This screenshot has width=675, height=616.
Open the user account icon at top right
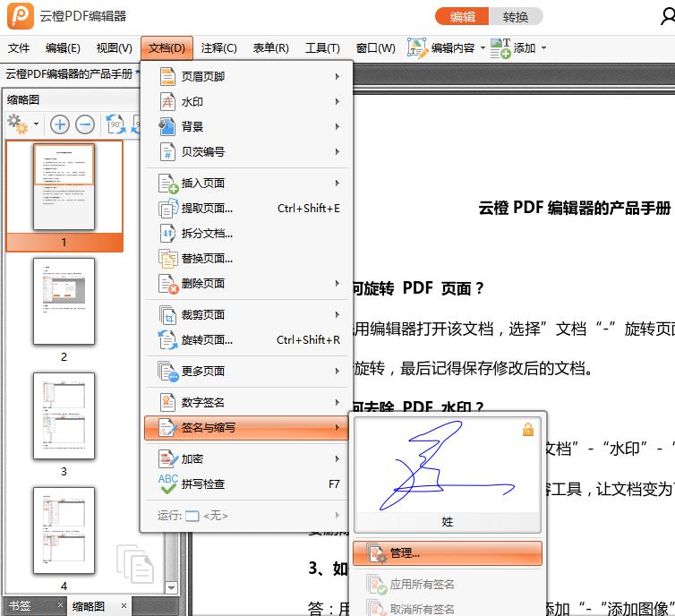pyautogui.click(x=668, y=16)
